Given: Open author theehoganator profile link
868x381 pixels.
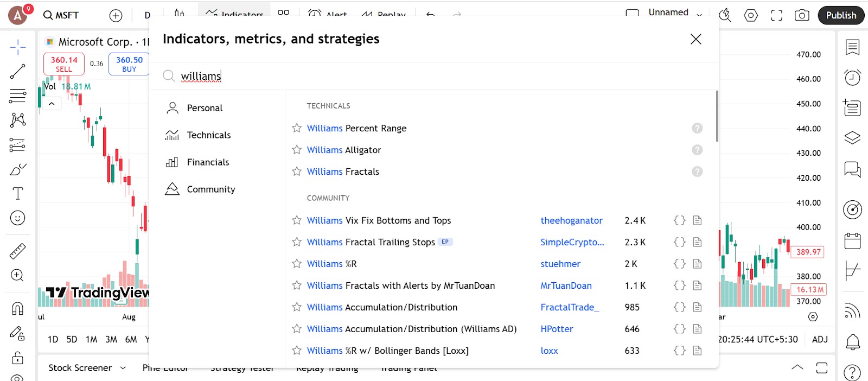Looking at the screenshot, I should pyautogui.click(x=571, y=220).
